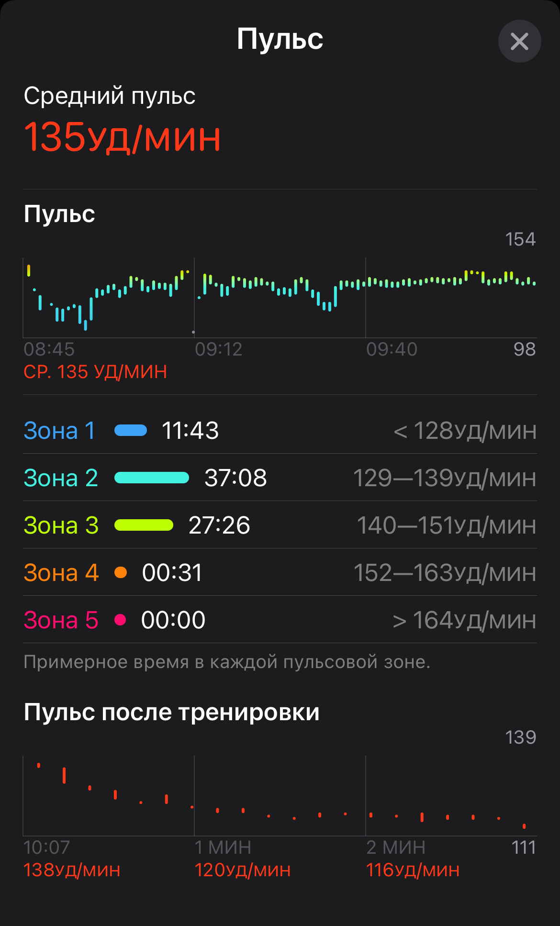Tap the Зона 5 time 00:00
This screenshot has width=560, height=926.
coord(173,620)
